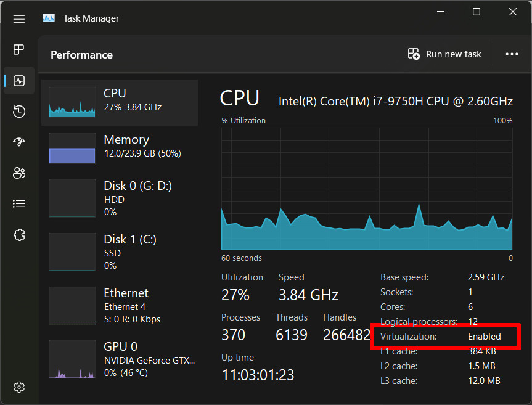
Task: Select Disk 1 (C:) resource
Action: click(120, 252)
